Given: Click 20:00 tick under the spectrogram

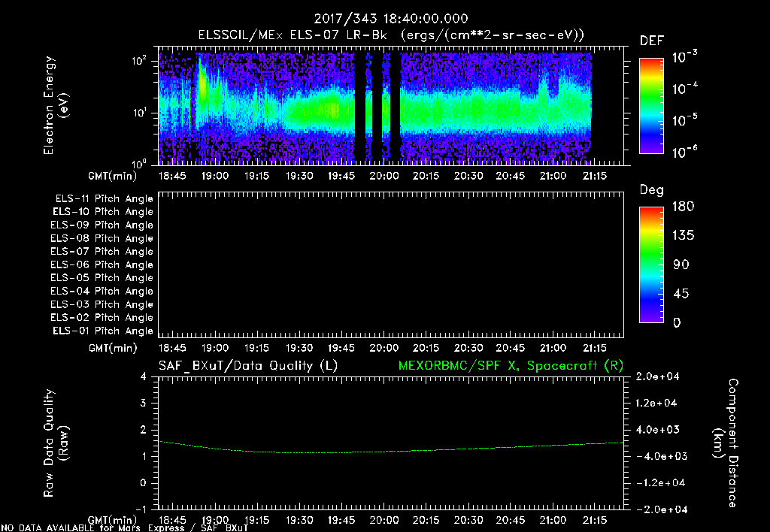Looking at the screenshot, I should (384, 176).
